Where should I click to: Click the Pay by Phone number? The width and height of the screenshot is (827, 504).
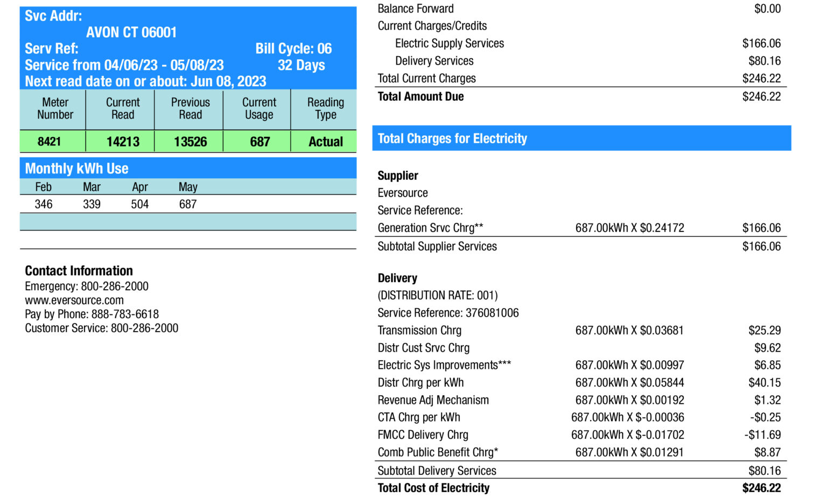click(124, 314)
